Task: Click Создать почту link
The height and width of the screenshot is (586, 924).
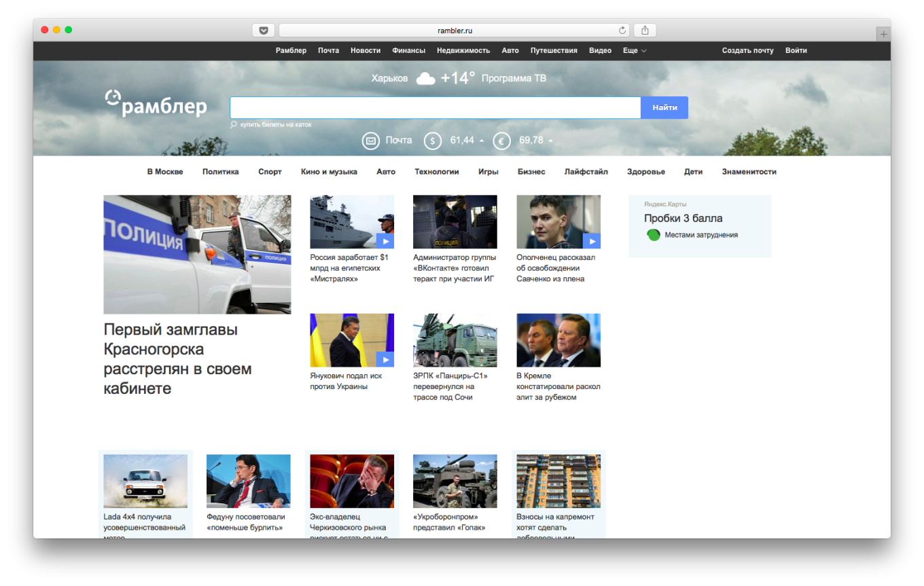Action: tap(747, 51)
